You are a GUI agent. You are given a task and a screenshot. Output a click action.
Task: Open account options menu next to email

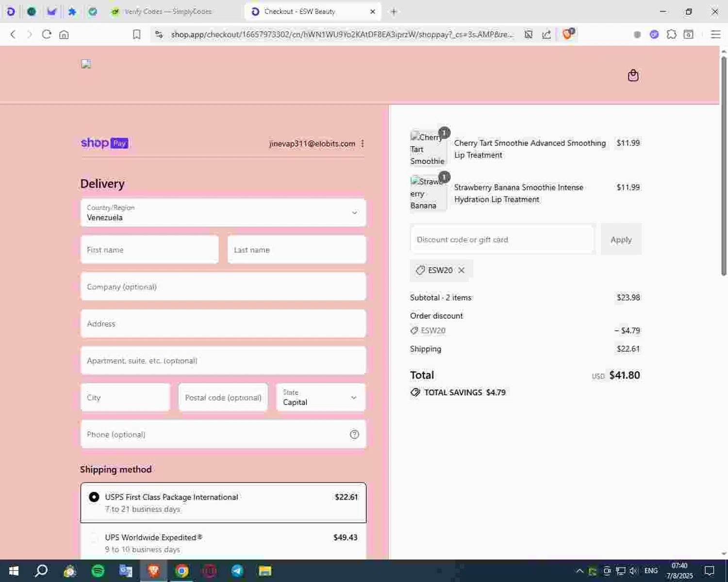[x=363, y=143]
